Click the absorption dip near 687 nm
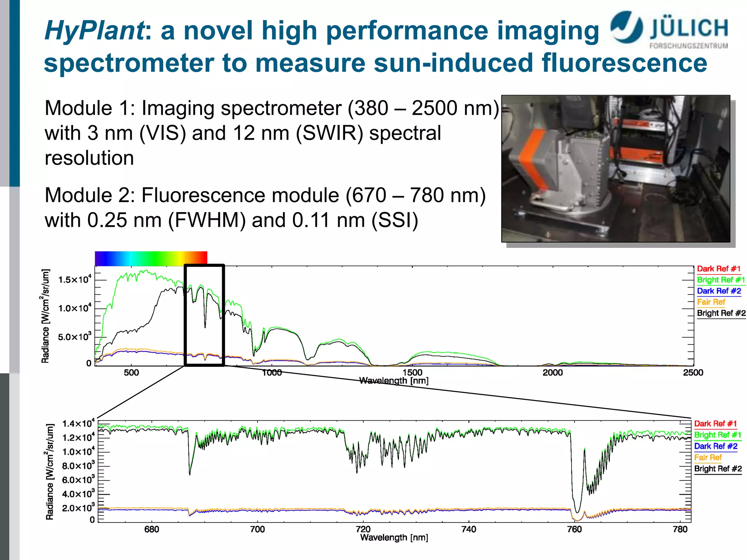This screenshot has height=560, width=747. coord(190,454)
